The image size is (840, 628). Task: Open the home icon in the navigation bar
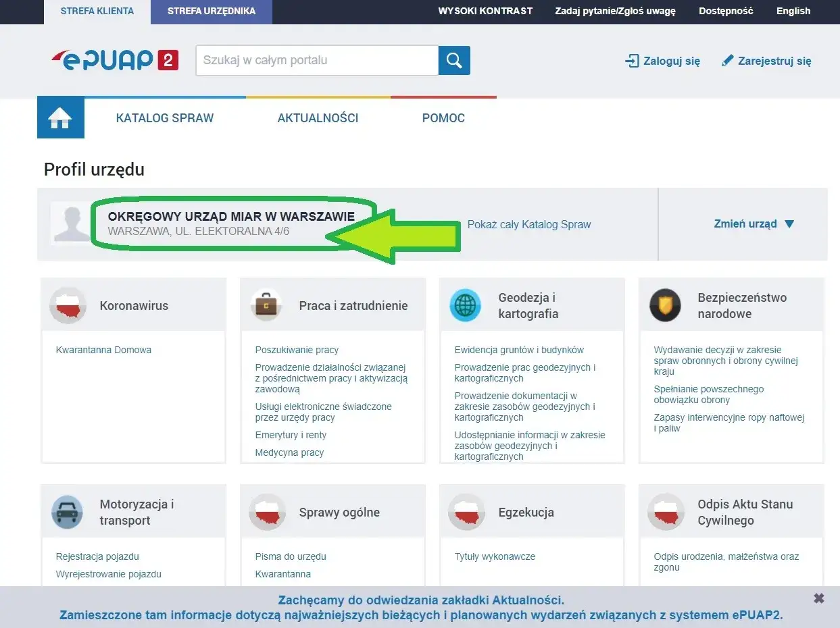[60, 117]
